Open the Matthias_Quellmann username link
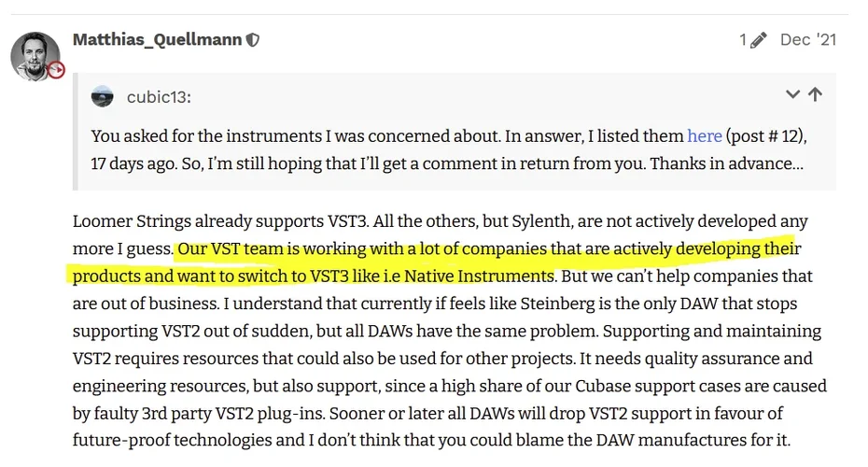868x467 pixels. click(156, 40)
